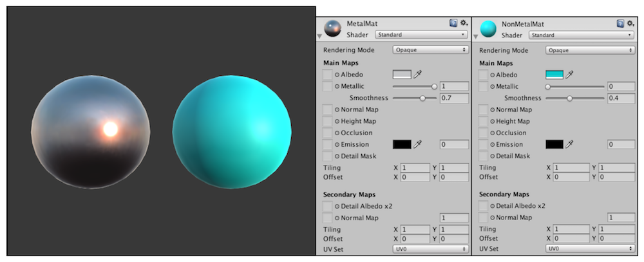This screenshot has height=262, width=644.
Task: Click MetalMat Detail Albedo x2 texture slot
Action: [x=327, y=206]
